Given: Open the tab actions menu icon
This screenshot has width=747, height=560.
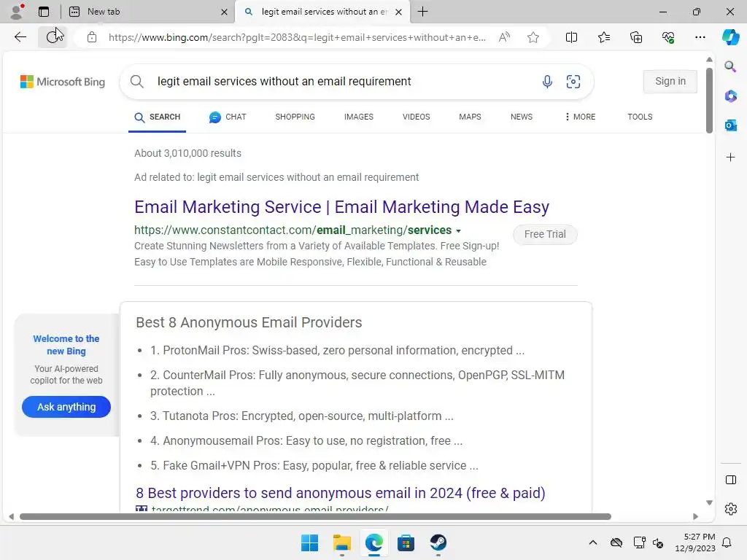Looking at the screenshot, I should [x=44, y=12].
